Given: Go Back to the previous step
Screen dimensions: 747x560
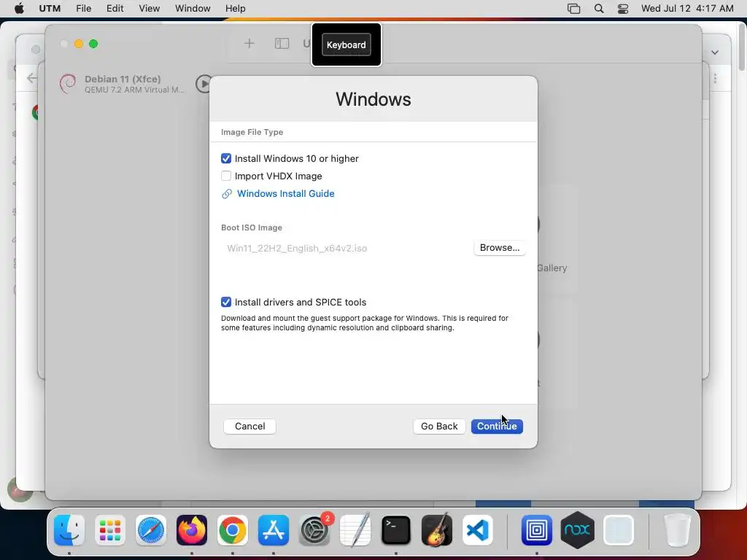Looking at the screenshot, I should tap(438, 426).
